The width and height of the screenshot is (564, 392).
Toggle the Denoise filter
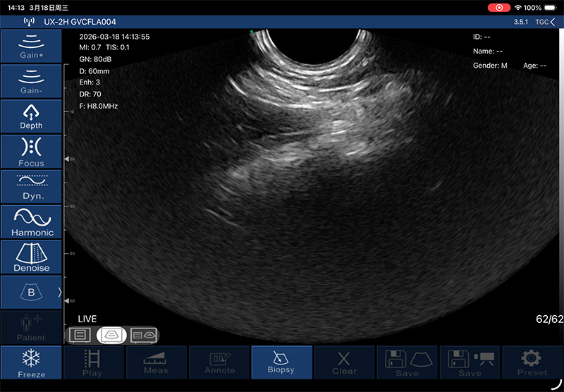tap(31, 257)
